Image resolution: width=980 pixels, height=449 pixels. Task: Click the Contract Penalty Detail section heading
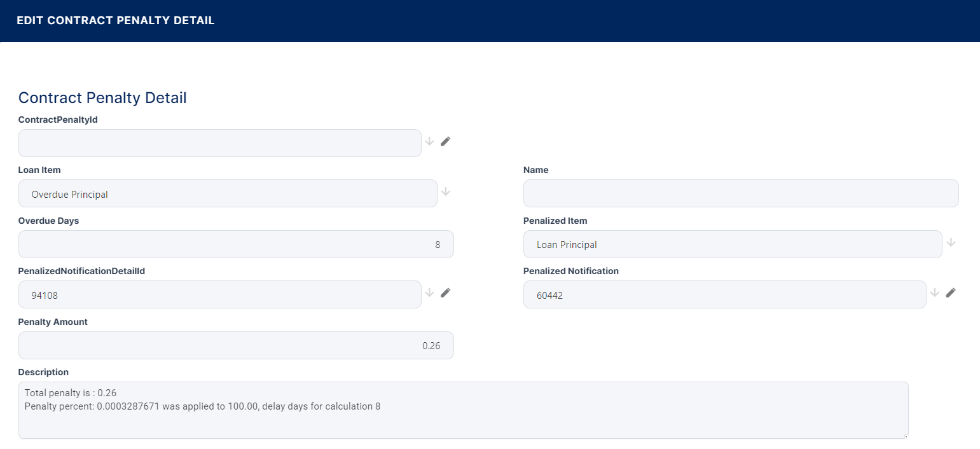tap(102, 98)
